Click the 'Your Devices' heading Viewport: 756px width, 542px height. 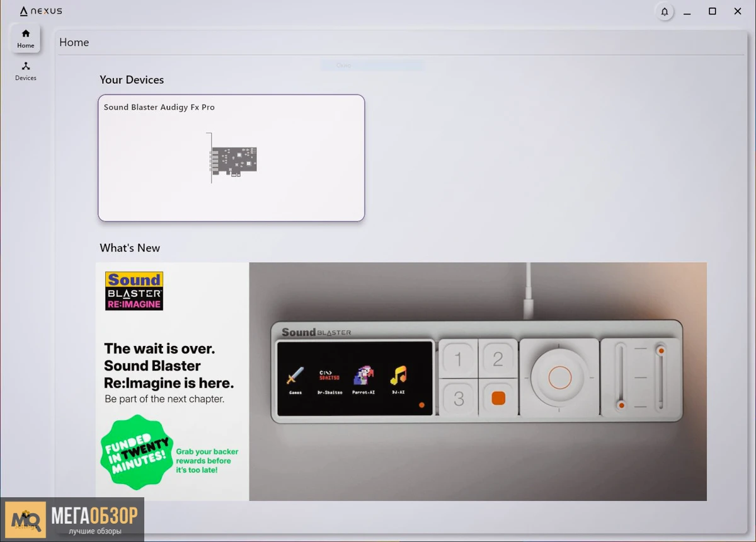tap(132, 80)
